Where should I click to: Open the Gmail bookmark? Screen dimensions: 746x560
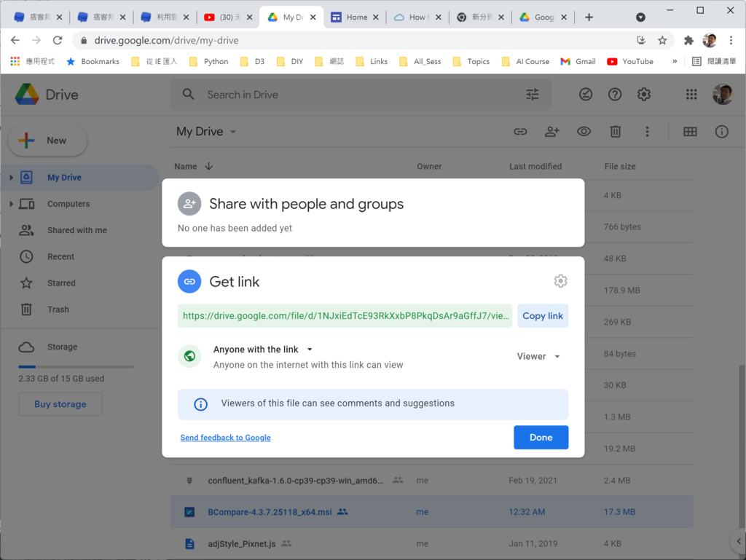pyautogui.click(x=578, y=61)
